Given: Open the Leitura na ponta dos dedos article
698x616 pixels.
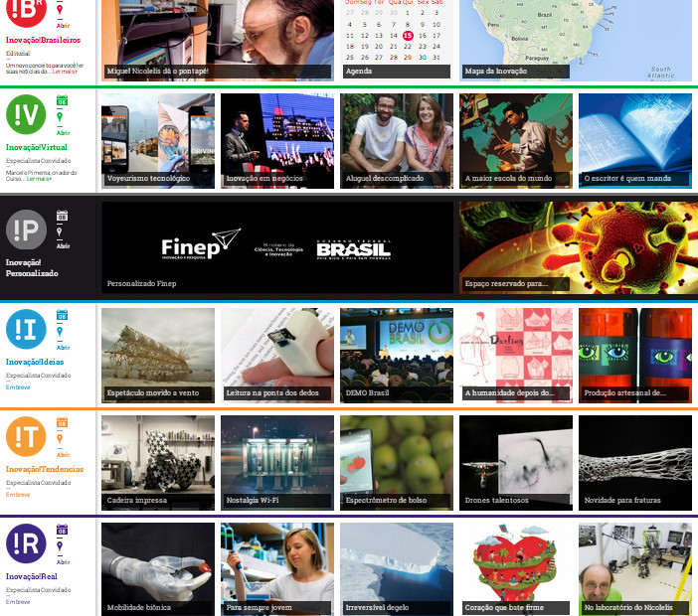Looking at the screenshot, I should (x=277, y=356).
